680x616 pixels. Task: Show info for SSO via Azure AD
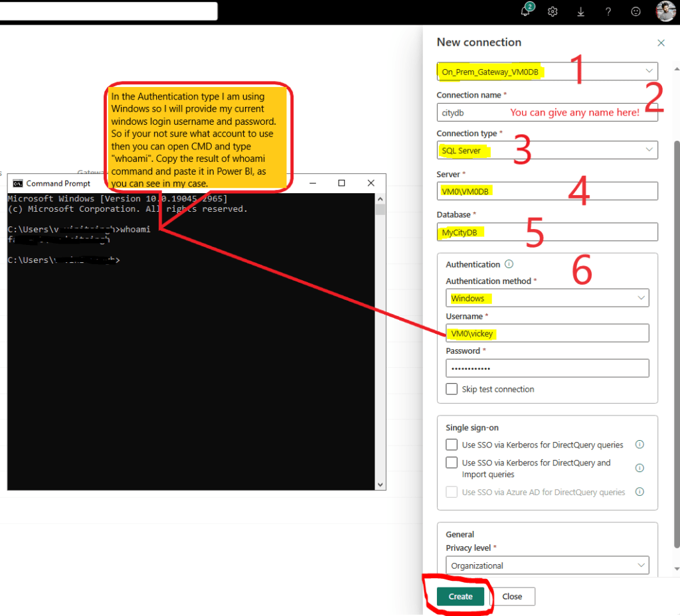click(639, 492)
